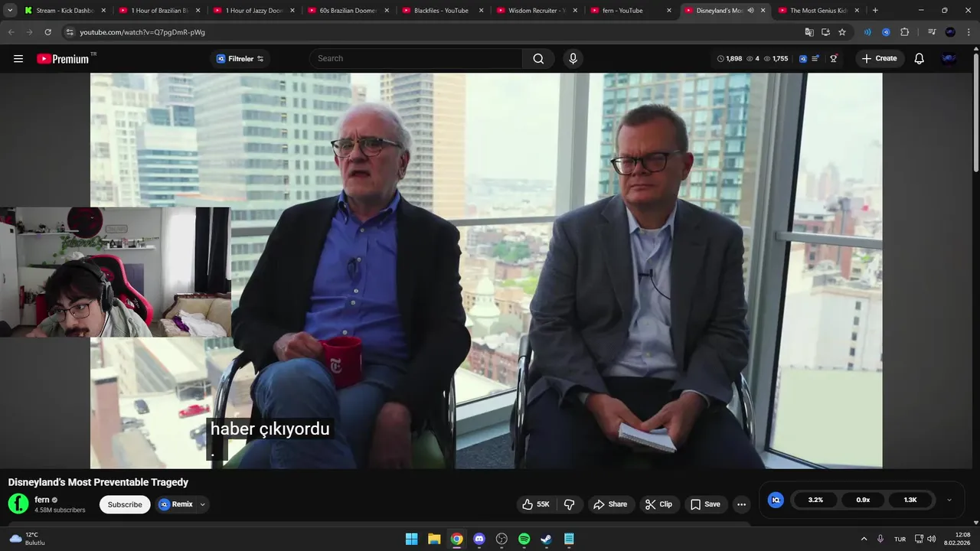
Task: Click the Create button
Action: (x=879, y=59)
